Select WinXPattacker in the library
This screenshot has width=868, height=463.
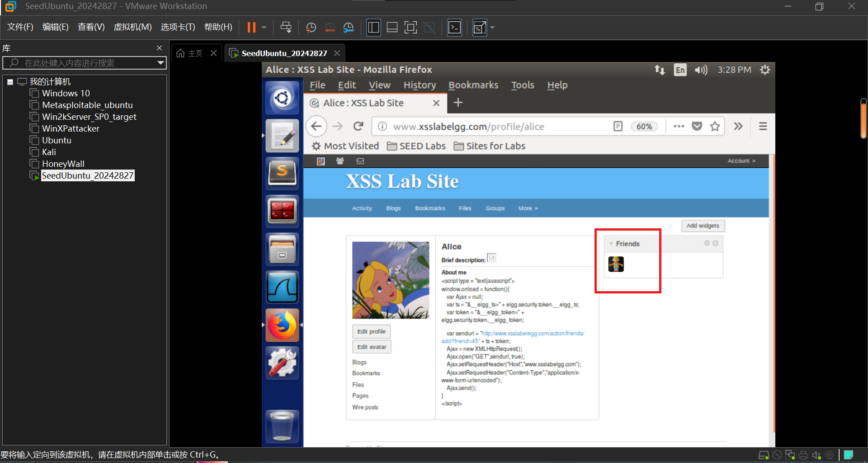pos(71,128)
